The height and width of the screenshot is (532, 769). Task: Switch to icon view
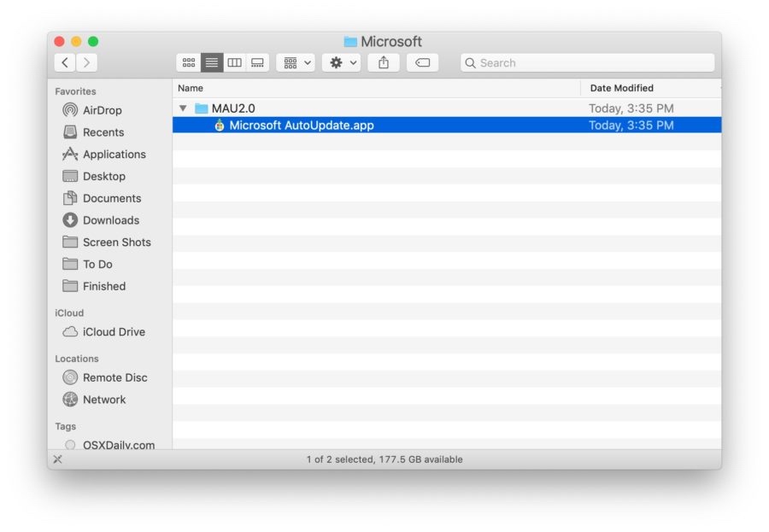189,62
